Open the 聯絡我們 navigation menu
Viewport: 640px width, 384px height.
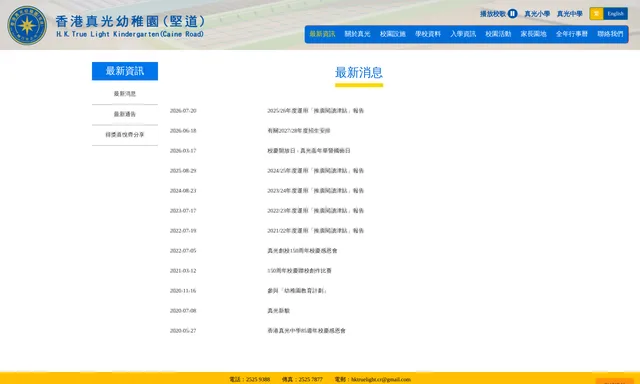point(610,34)
